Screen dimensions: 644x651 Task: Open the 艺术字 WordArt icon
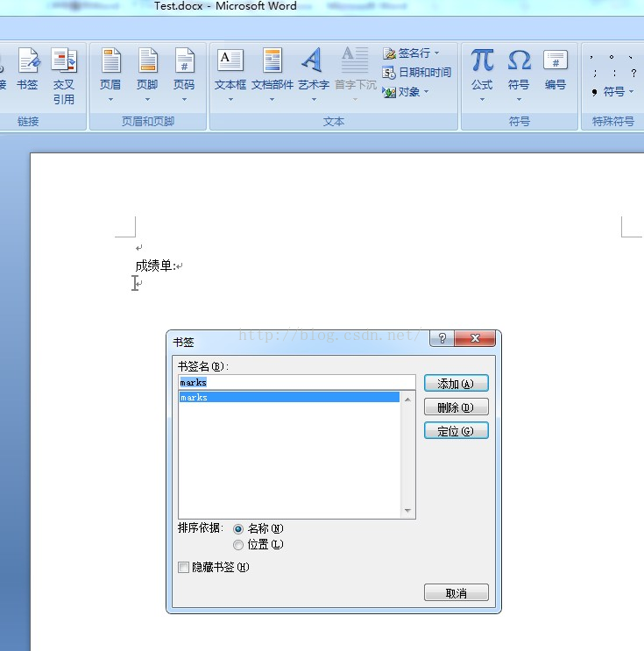click(x=314, y=69)
